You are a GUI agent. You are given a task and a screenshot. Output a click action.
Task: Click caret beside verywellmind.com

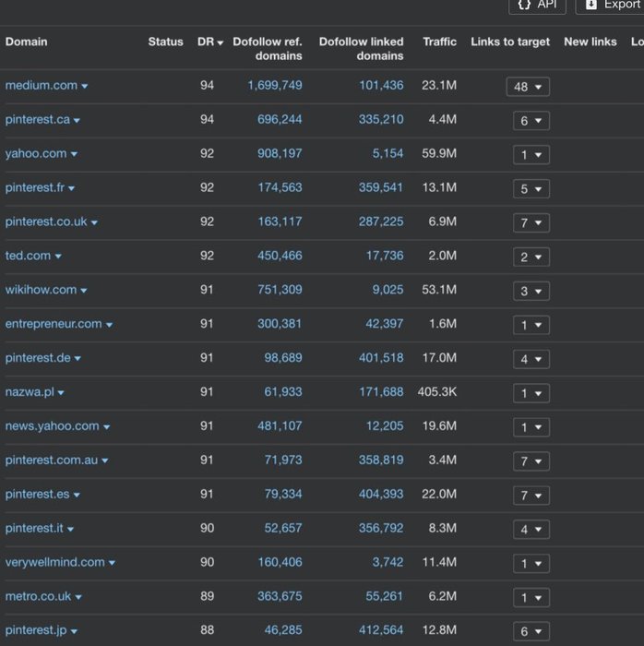pyautogui.click(x=113, y=563)
